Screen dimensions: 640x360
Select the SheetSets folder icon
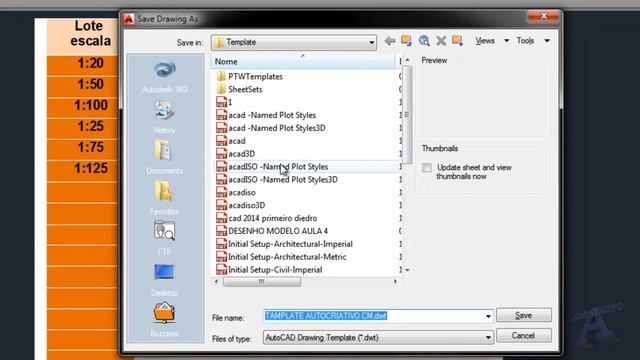[x=221, y=89]
